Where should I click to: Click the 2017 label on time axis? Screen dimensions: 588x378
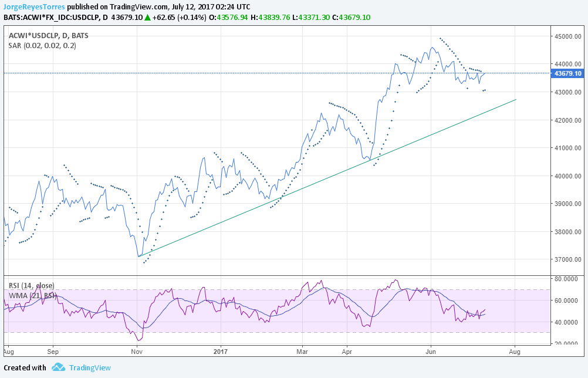coord(221,352)
